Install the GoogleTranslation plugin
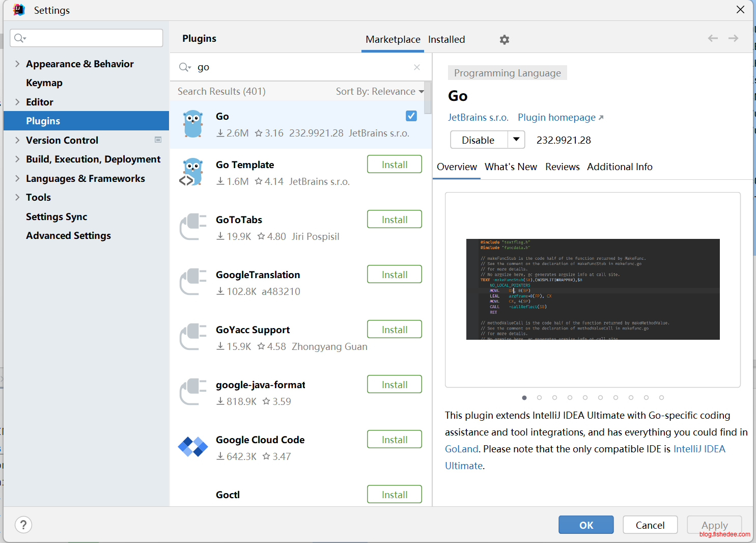 pos(394,275)
